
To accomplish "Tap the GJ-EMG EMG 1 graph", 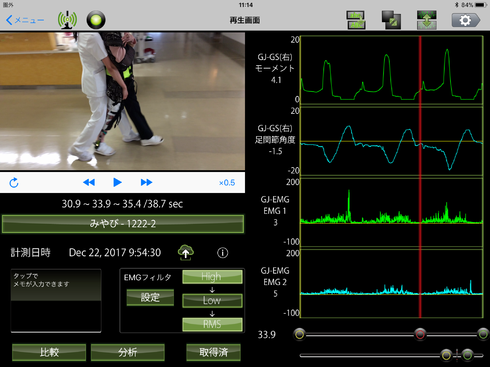I will [x=392, y=212].
